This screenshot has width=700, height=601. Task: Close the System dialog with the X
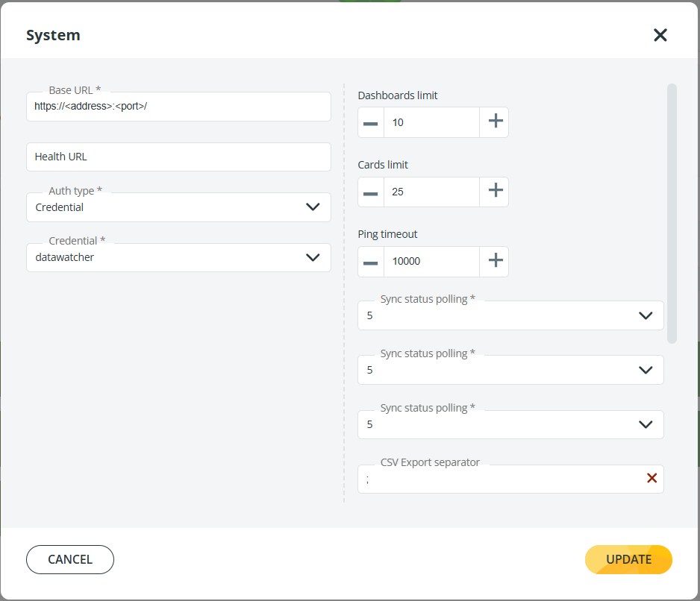pyautogui.click(x=660, y=35)
